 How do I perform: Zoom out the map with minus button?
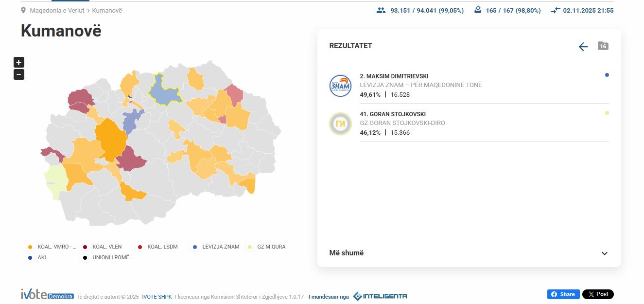pos(18,74)
